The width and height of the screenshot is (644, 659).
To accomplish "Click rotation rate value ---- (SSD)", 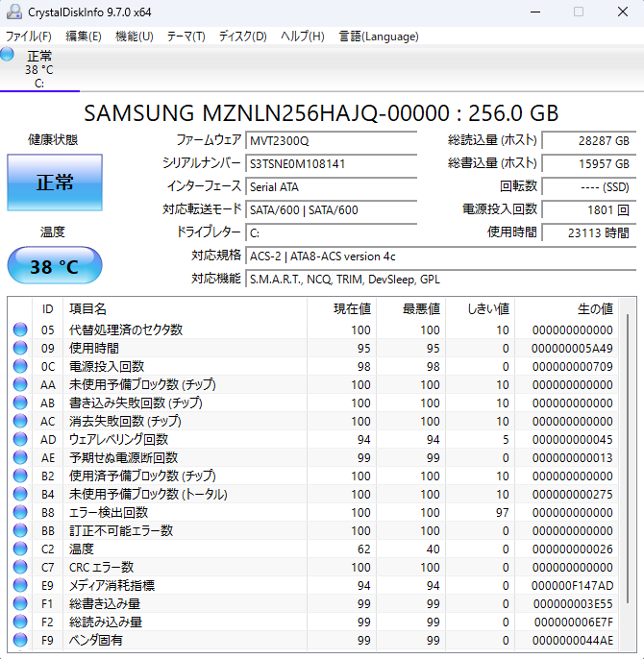I will tap(589, 186).
